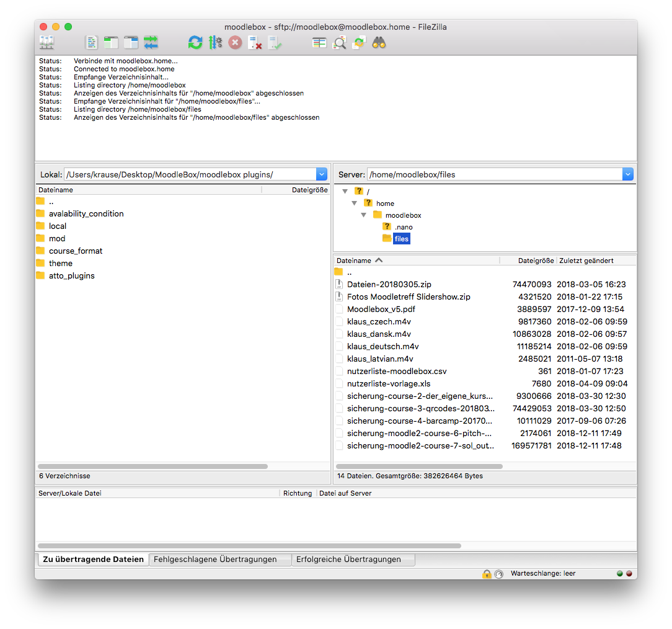Viewport: 672px width, 629px height.
Task: Select local parent directory '..' entry
Action: pos(183,202)
